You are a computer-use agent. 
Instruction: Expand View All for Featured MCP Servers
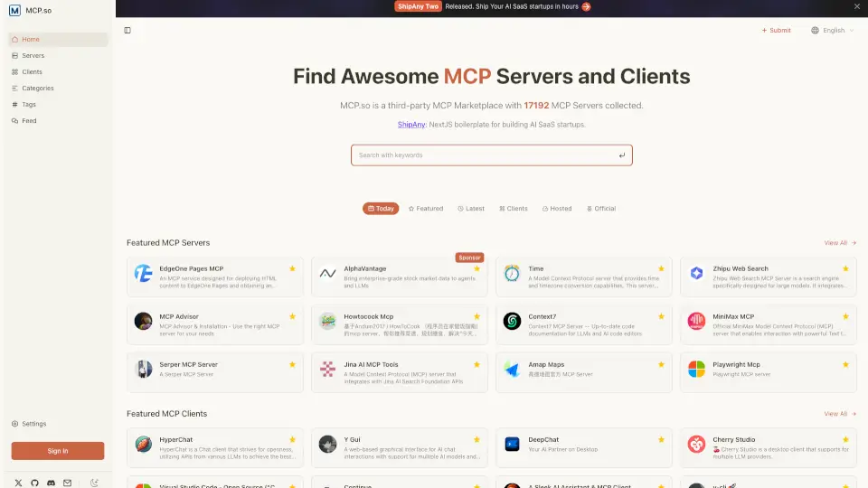coord(840,243)
